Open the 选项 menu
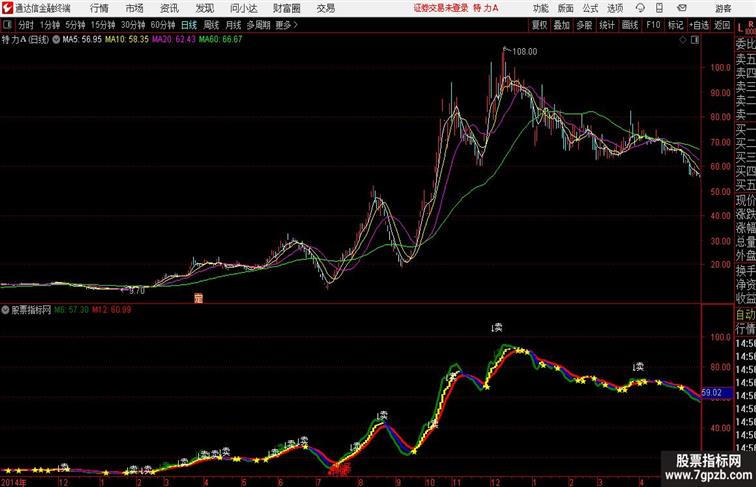Screen dimensions: 756x487 click(615, 8)
